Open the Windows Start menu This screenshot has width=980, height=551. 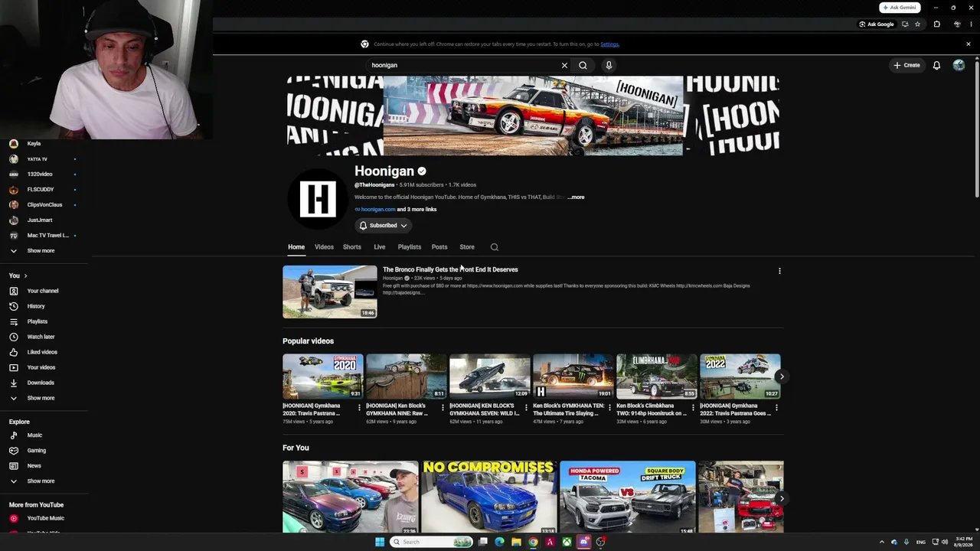pyautogui.click(x=379, y=542)
